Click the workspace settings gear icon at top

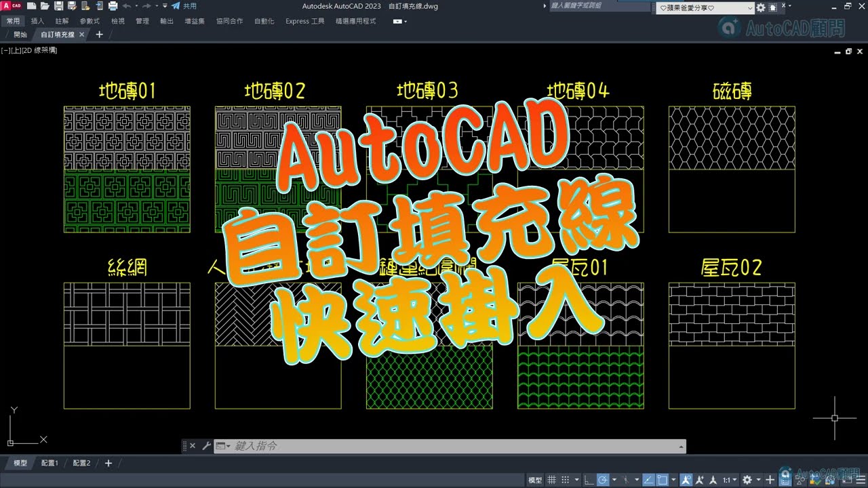click(x=761, y=8)
